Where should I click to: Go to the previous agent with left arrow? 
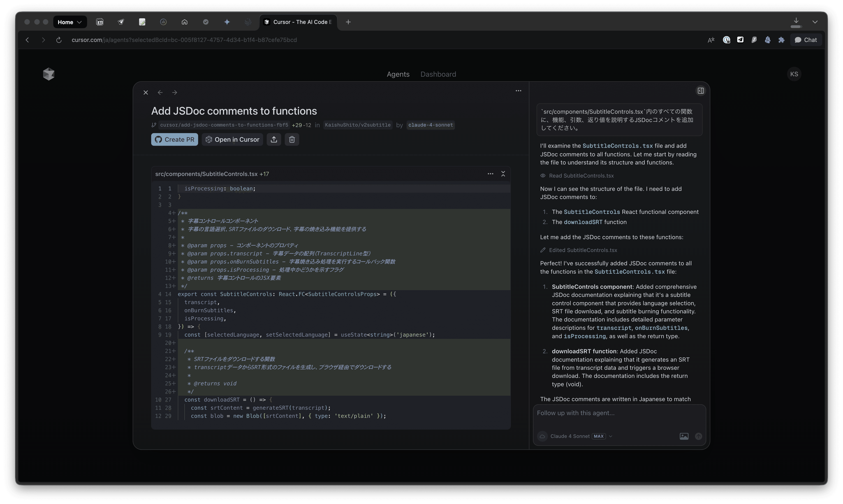click(160, 92)
